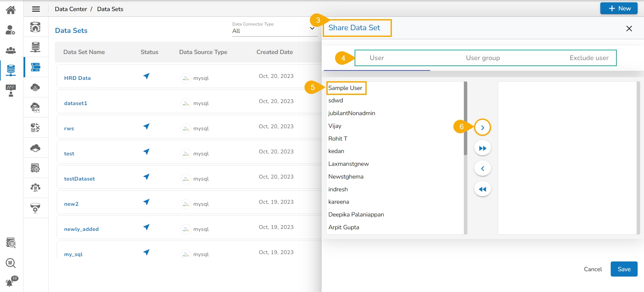Open the notifications bell icon
This screenshot has width=644, height=292.
click(x=10, y=282)
